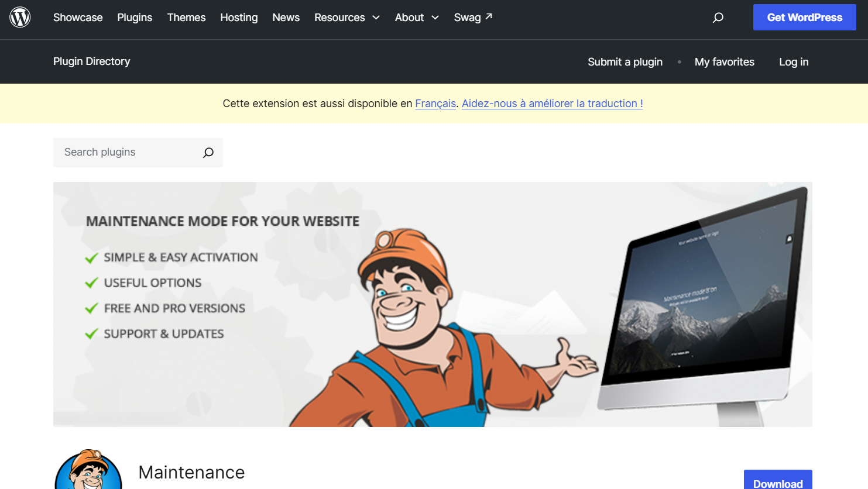Open the Themes menu item
The height and width of the screenshot is (489, 868).
(x=186, y=18)
